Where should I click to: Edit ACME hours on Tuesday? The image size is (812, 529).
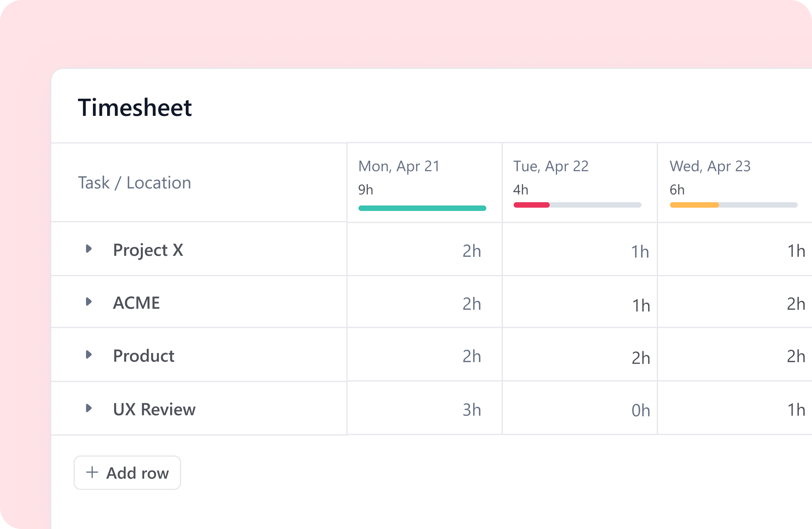point(641,305)
